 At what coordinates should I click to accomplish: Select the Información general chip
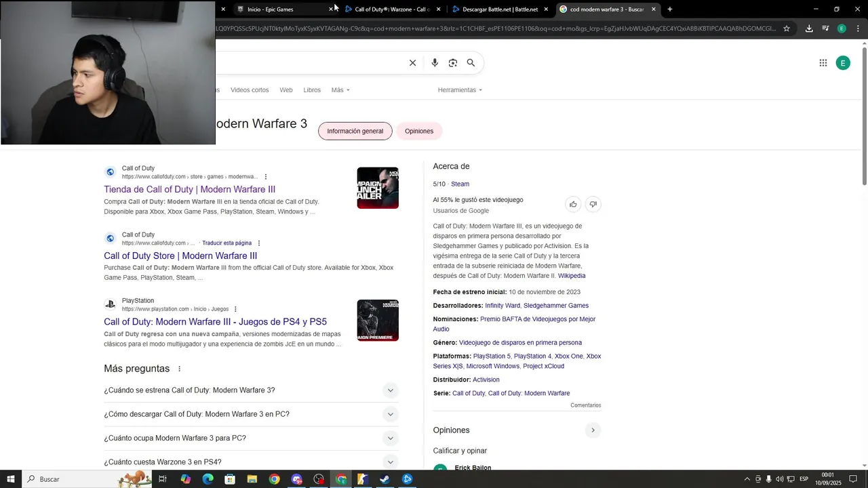pyautogui.click(x=355, y=131)
